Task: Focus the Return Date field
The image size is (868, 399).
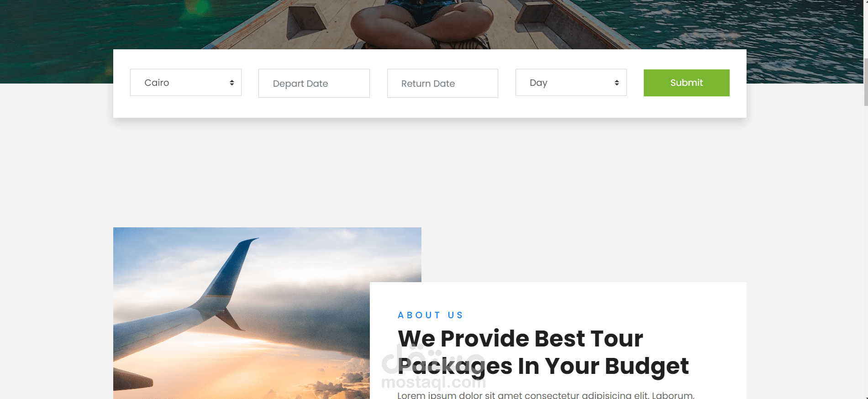Action: pos(442,84)
